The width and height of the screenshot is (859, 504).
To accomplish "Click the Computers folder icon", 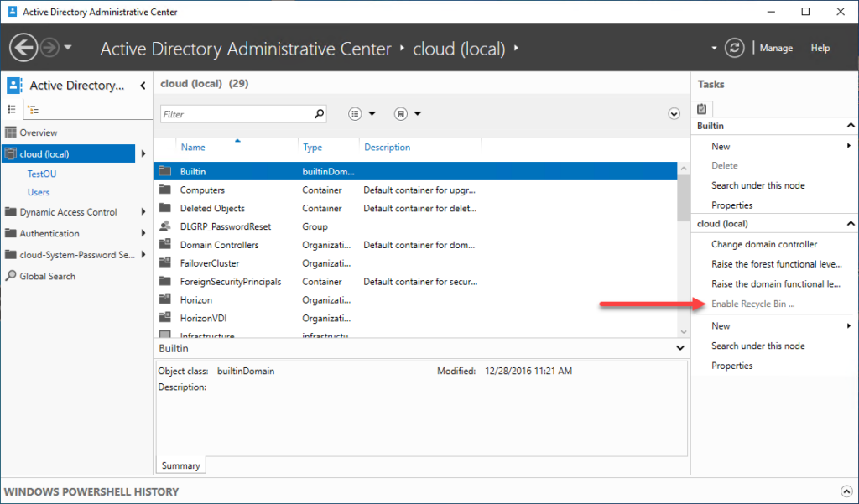I will point(165,190).
